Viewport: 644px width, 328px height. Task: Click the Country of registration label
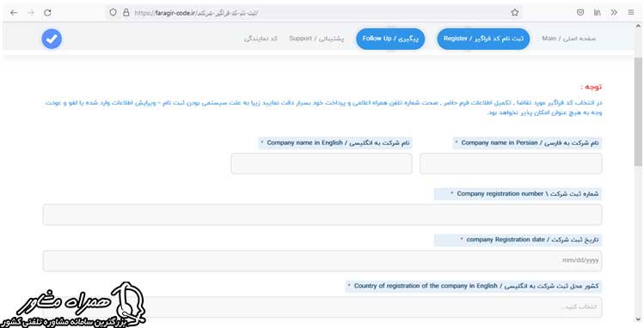pyautogui.click(x=474, y=286)
